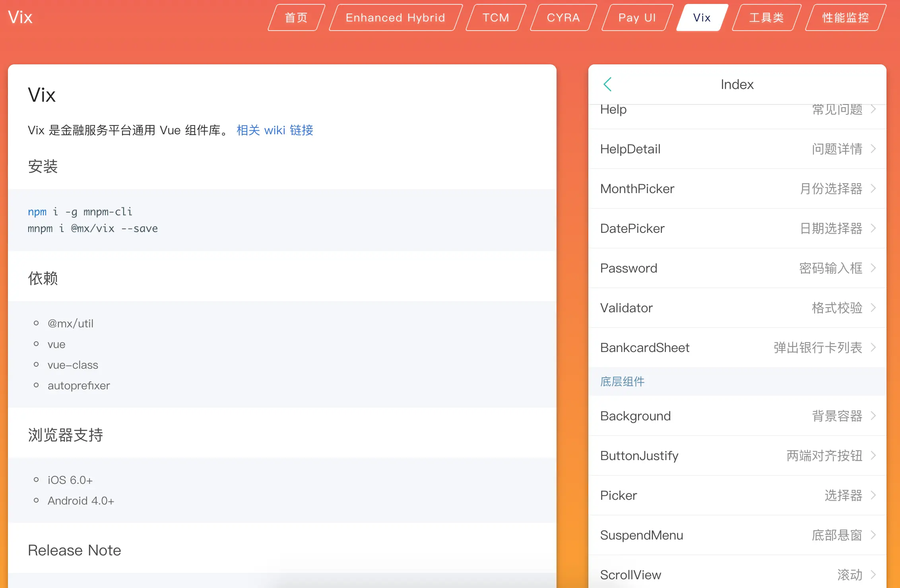Click the npm install code block
The height and width of the screenshot is (588, 900).
point(281,220)
